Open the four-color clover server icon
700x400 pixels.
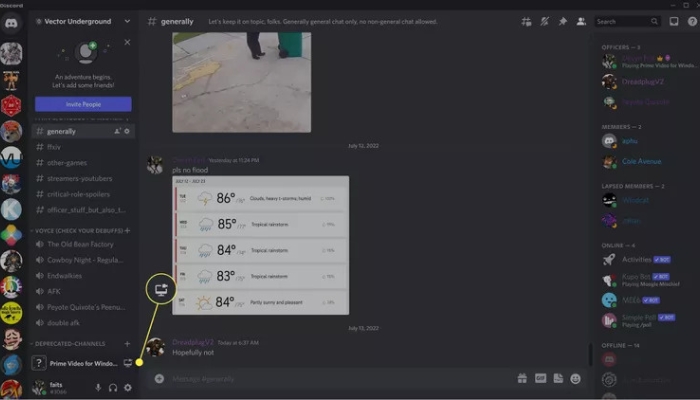click(x=11, y=235)
